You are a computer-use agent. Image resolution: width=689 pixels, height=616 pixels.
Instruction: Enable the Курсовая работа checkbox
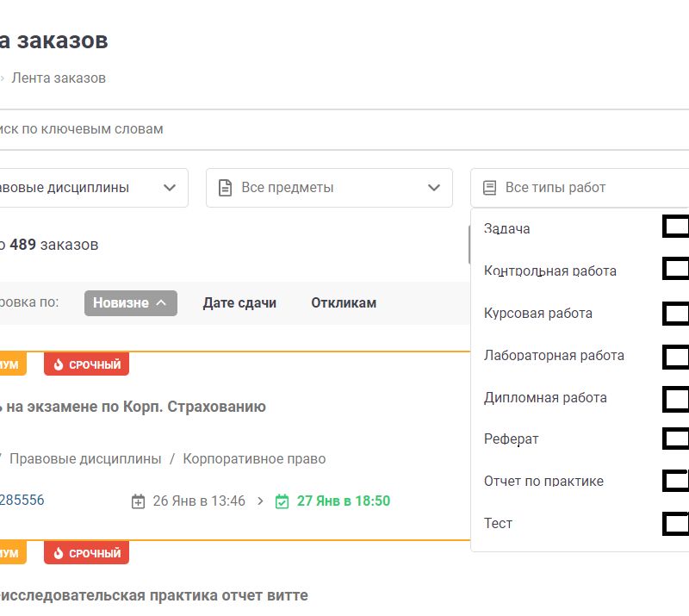click(676, 313)
